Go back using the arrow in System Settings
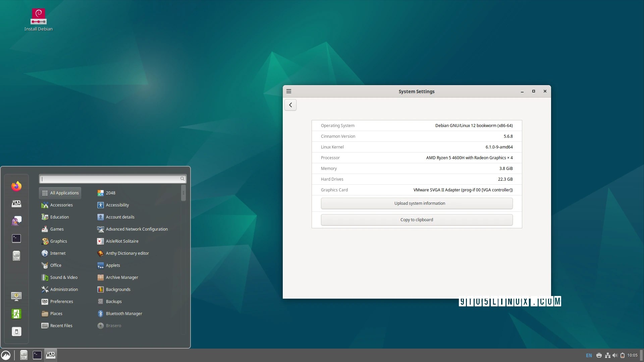The height and width of the screenshot is (362, 644). tap(290, 105)
